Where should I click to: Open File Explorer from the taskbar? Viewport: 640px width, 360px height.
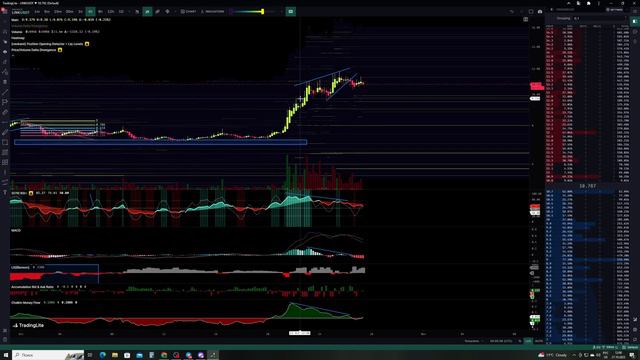pos(115,355)
